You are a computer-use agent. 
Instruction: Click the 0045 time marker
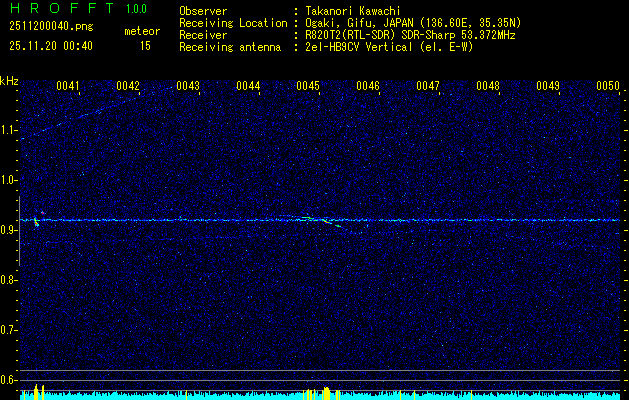click(307, 86)
